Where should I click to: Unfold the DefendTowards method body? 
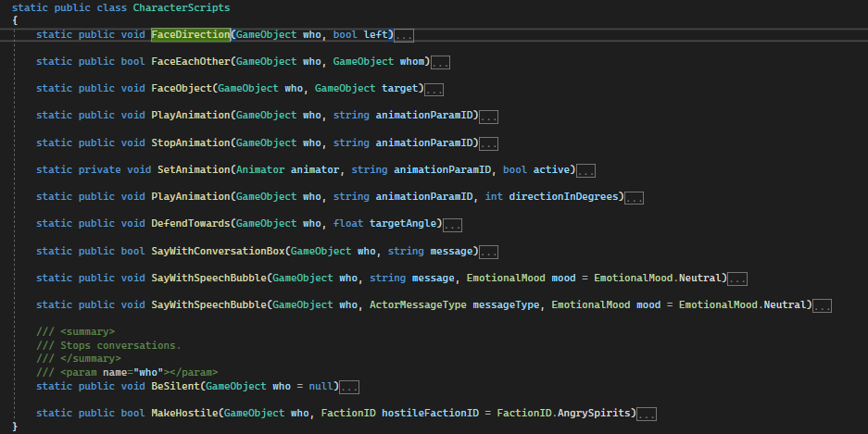(x=454, y=225)
